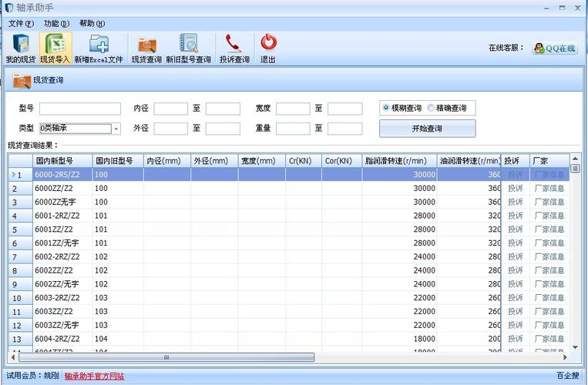
Task: Click the 开始查询 button
Action: coord(428,129)
